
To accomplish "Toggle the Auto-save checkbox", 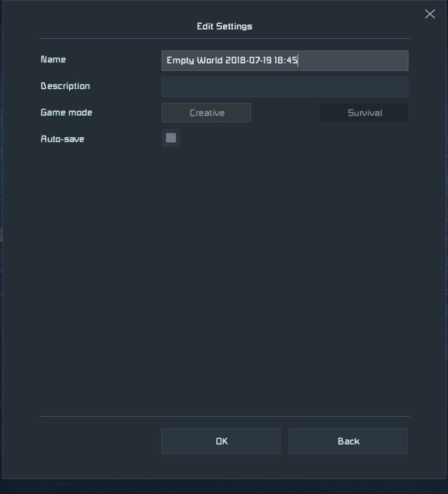I will 171,138.
